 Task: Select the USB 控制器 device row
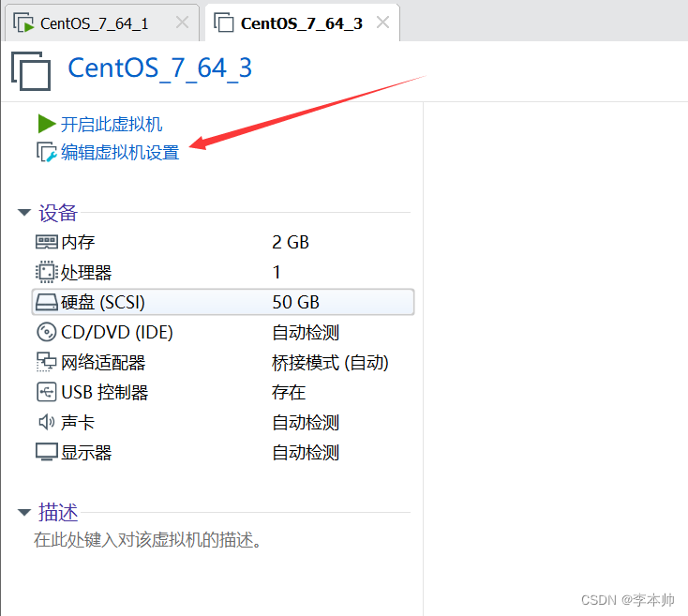[x=223, y=392]
